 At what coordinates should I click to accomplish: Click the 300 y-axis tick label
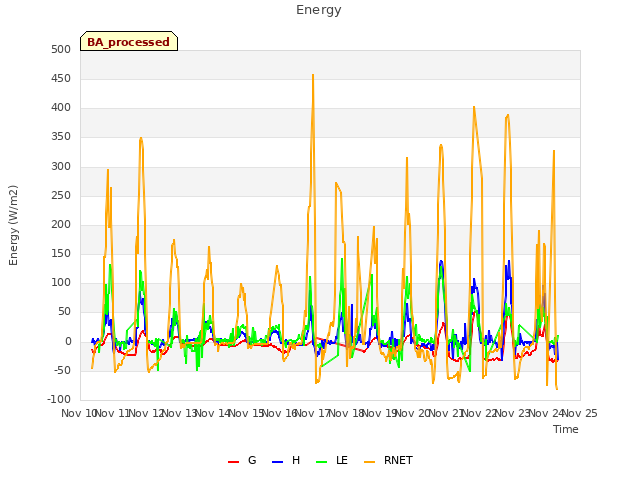[x=61, y=166]
